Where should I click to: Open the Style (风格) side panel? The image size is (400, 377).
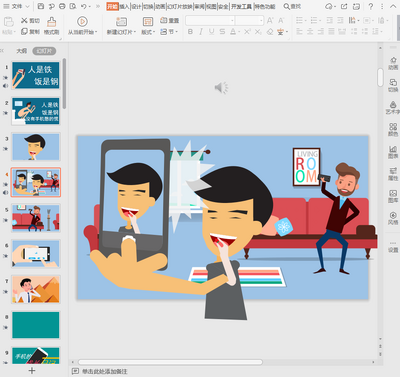393,218
